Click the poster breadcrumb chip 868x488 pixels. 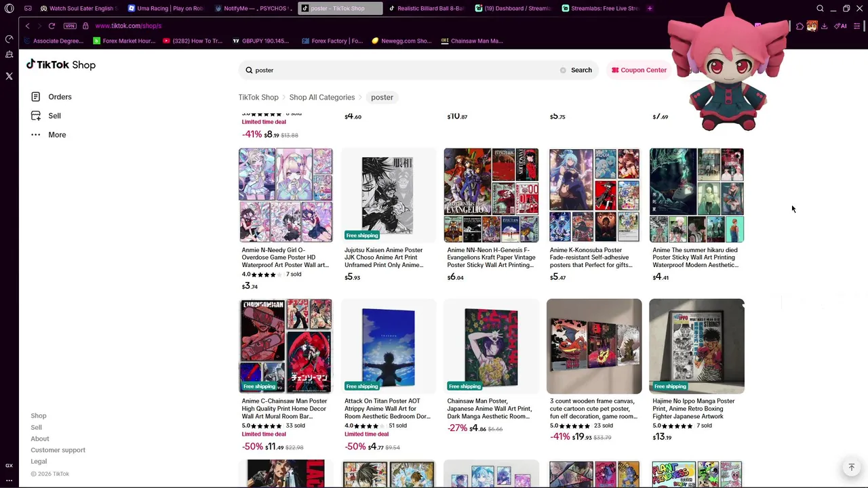pos(382,97)
